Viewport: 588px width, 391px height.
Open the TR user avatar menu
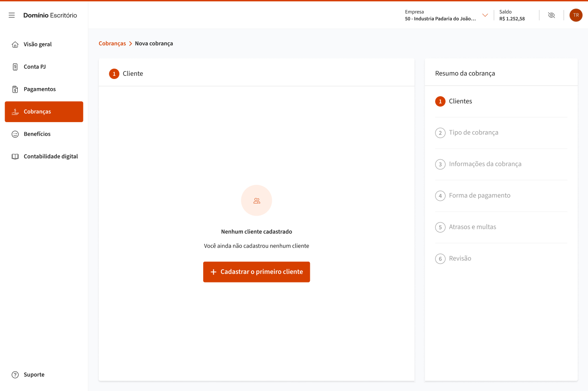(x=576, y=15)
